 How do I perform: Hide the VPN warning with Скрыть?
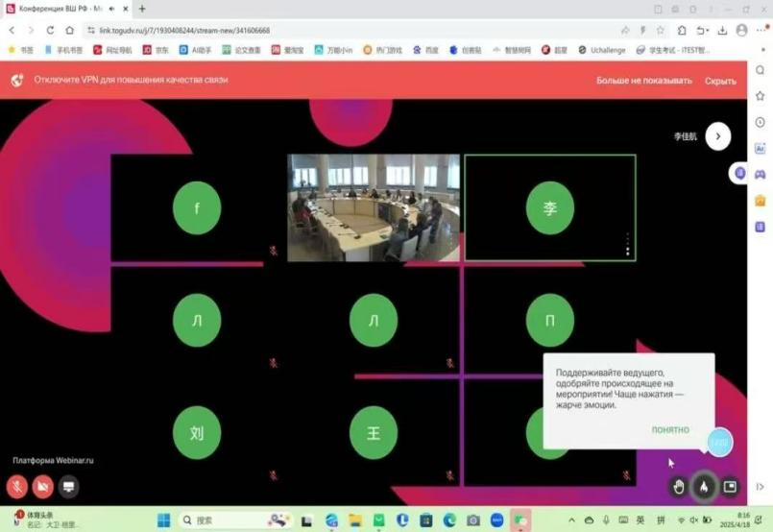(720, 81)
